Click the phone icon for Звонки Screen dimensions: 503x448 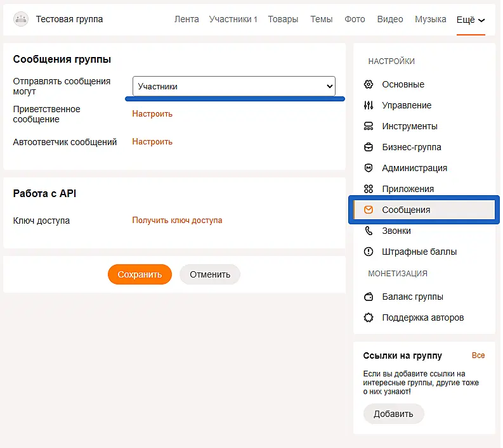(x=369, y=231)
